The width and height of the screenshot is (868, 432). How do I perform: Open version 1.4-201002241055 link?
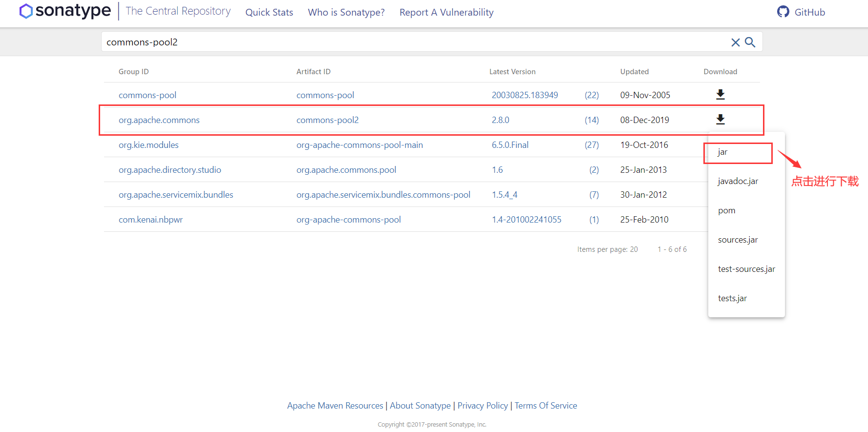click(527, 220)
